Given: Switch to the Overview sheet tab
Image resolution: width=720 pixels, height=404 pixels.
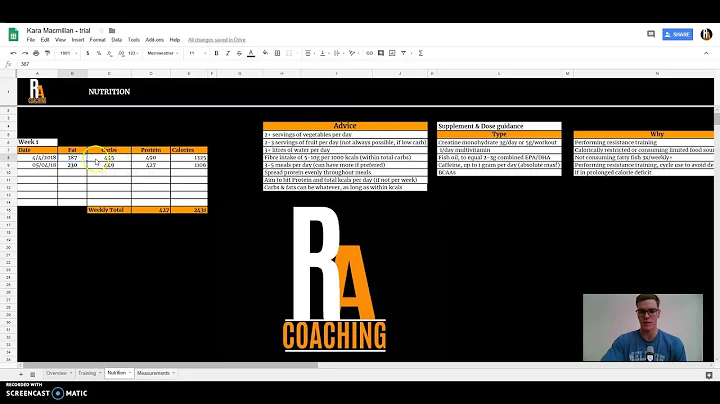Looking at the screenshot, I should coord(56,373).
